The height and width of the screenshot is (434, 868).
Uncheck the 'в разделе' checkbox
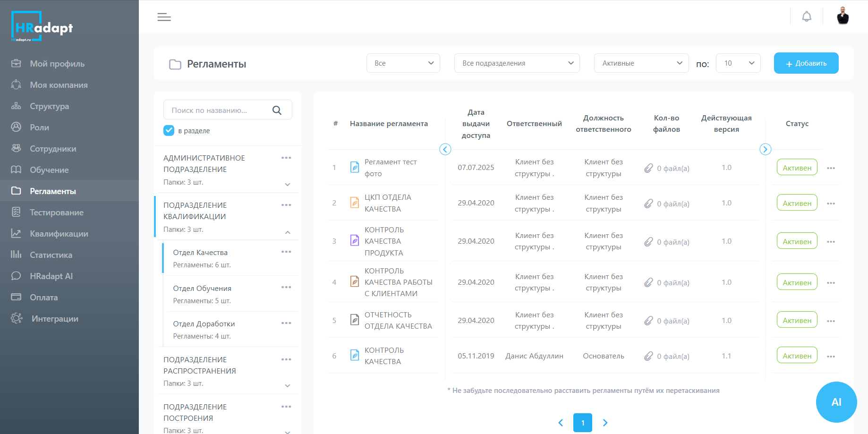pyautogui.click(x=169, y=130)
